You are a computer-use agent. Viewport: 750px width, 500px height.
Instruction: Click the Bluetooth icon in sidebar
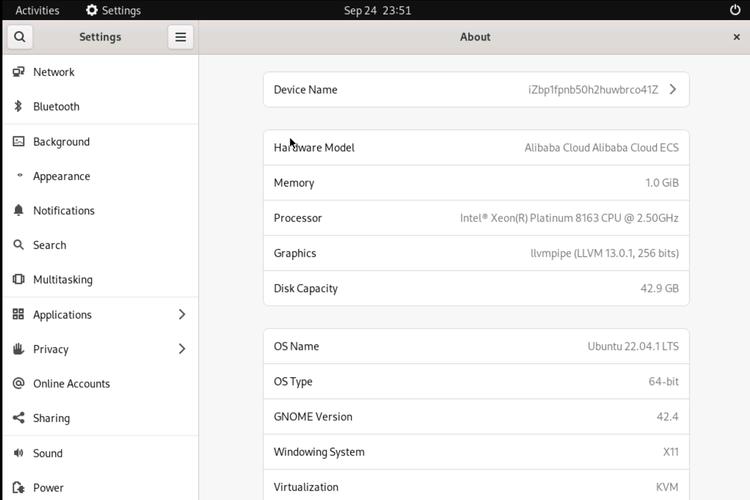pyautogui.click(x=18, y=106)
